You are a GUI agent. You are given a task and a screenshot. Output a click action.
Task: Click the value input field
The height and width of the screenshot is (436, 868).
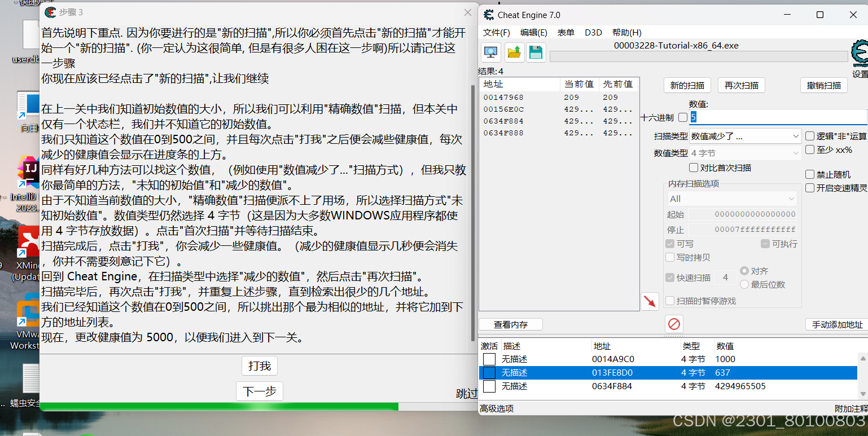[x=778, y=117]
